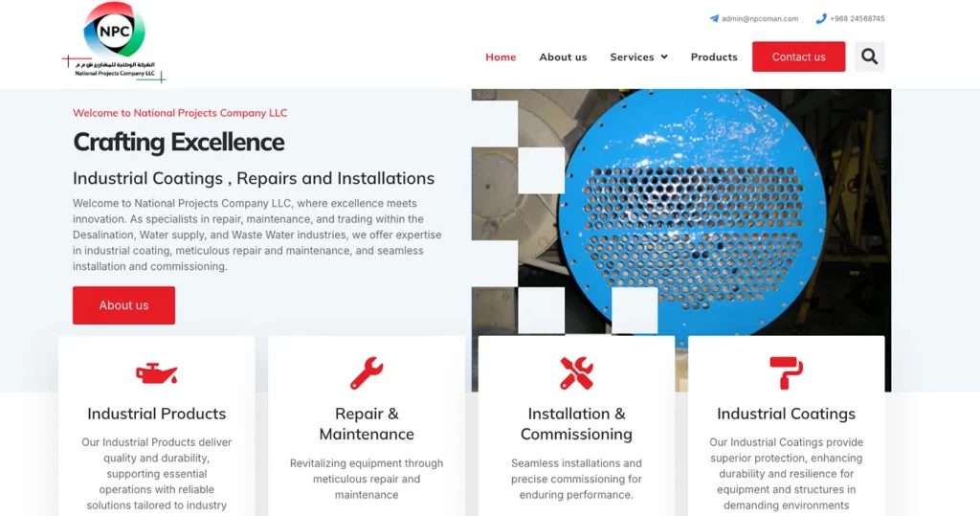
Task: Go to the Home menu item
Action: [x=501, y=57]
